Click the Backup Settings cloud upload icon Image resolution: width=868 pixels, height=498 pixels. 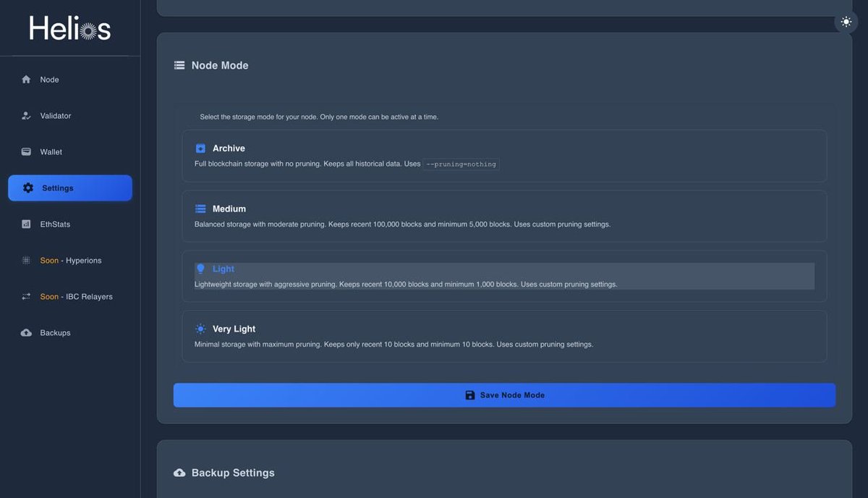179,473
